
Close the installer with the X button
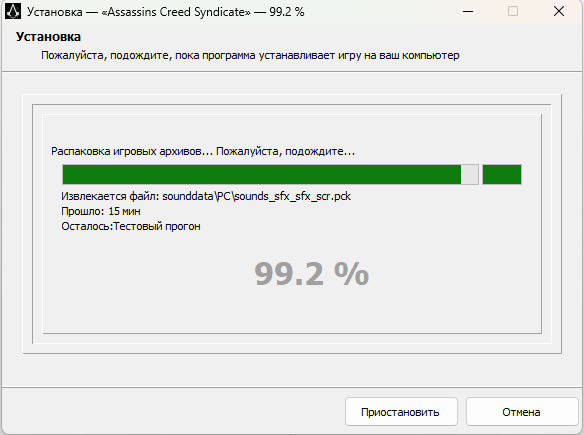[559, 11]
